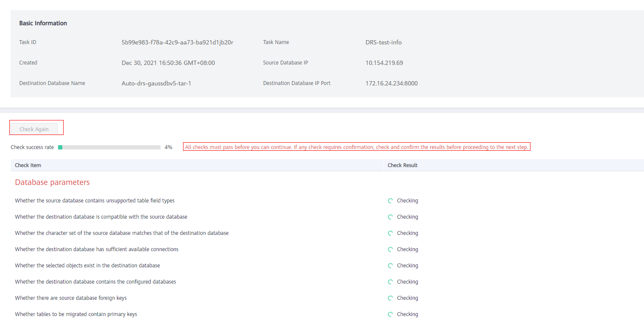Click the destination IP port 172.16.24.234:8000
Viewport: 644px width, 328px height.
pos(391,83)
